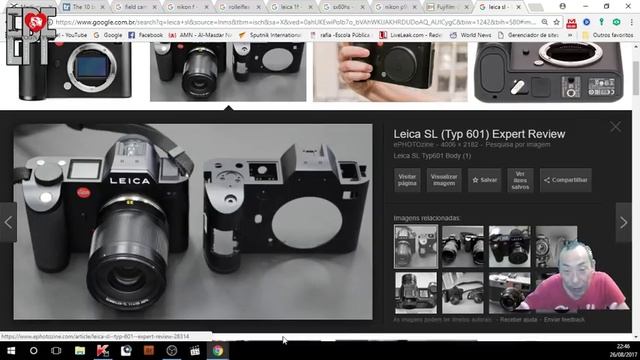
Task: Click the zoom magnifier icon in address bar
Action: (544, 22)
